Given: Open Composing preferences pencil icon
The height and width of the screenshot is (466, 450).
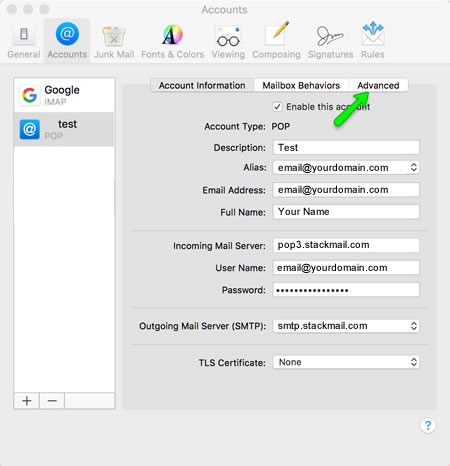Looking at the screenshot, I should [x=276, y=41].
